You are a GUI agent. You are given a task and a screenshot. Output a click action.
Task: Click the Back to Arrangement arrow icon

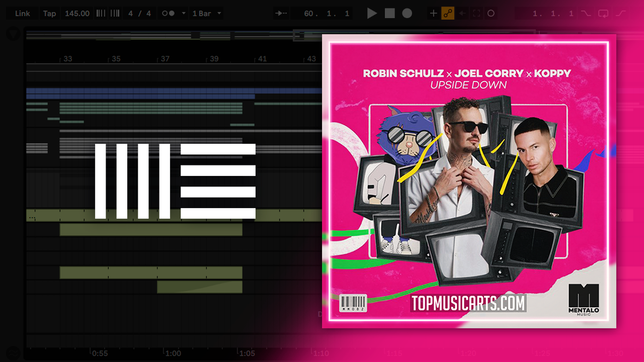(x=463, y=13)
